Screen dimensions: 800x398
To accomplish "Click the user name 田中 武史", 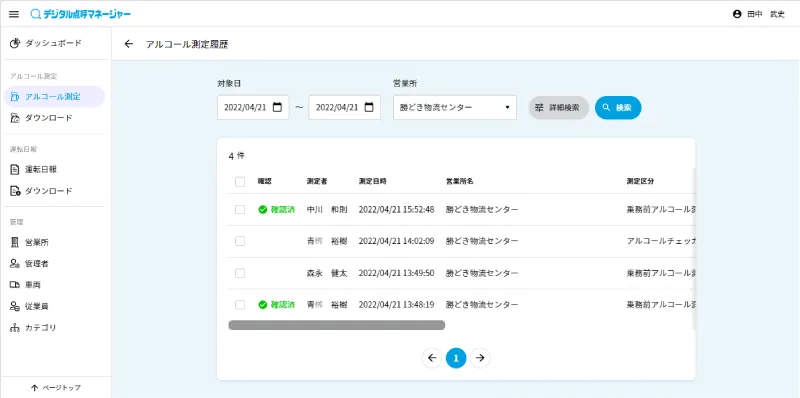I will pyautogui.click(x=766, y=14).
